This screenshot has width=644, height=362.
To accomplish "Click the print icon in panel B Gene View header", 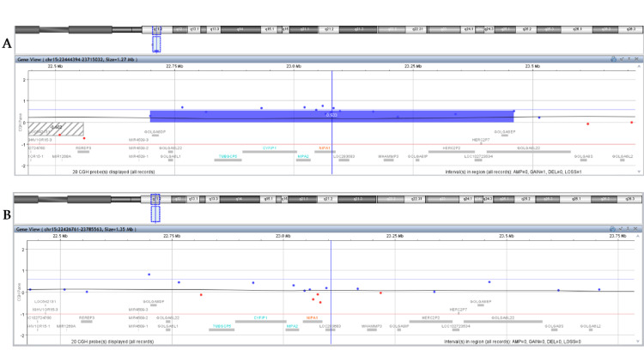I will coord(612,229).
